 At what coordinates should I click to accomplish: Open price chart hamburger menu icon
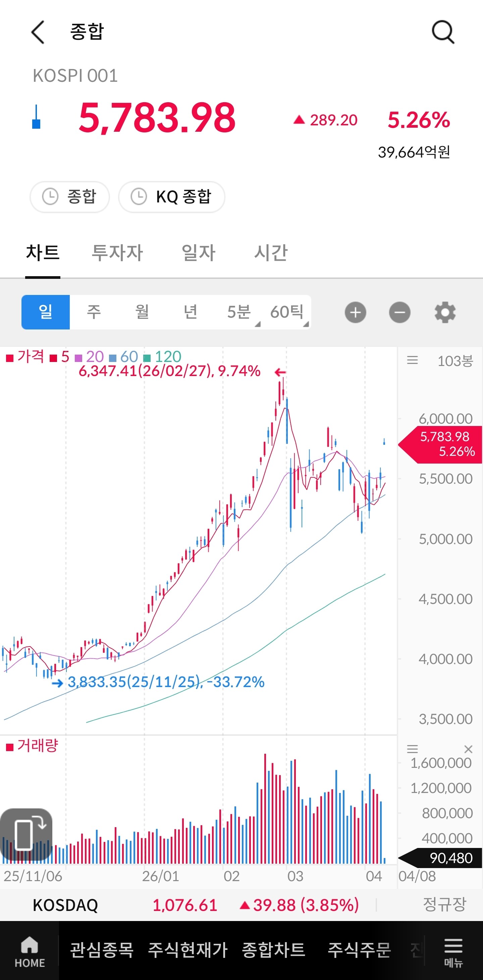tap(412, 360)
